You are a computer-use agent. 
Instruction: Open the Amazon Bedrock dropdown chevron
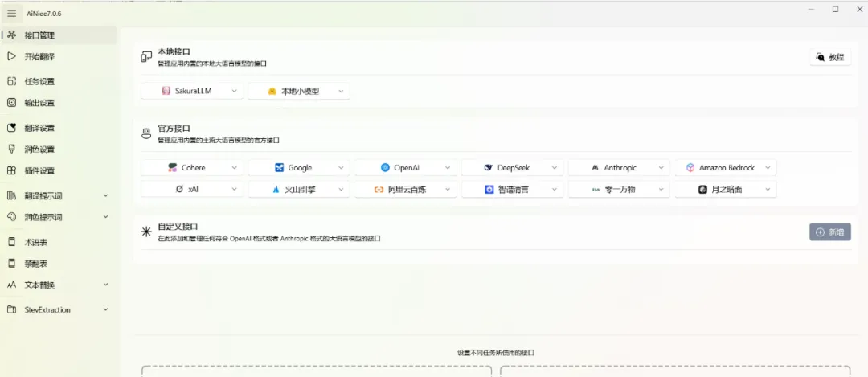click(768, 168)
